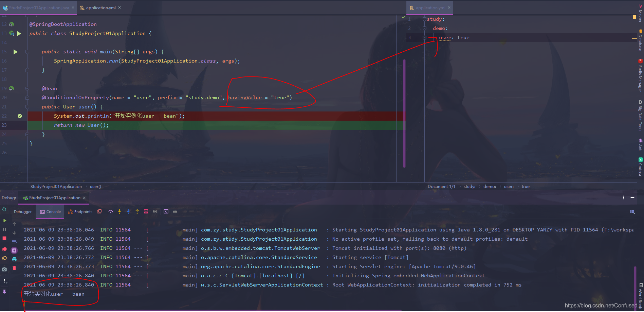Pause program in debug sidebar
This screenshot has height=312, width=644.
[x=4, y=229]
